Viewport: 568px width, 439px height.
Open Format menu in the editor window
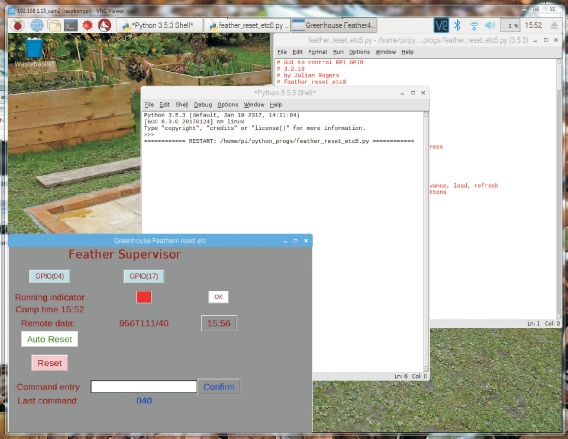(x=318, y=52)
